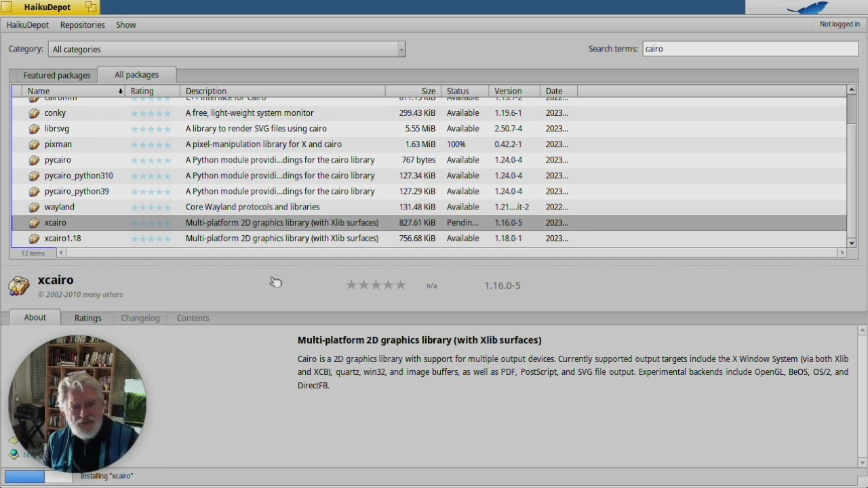Screen dimensions: 868x488
Task: Click the HaikuDepot window tab zoom icon
Action: pyautogui.click(x=91, y=7)
